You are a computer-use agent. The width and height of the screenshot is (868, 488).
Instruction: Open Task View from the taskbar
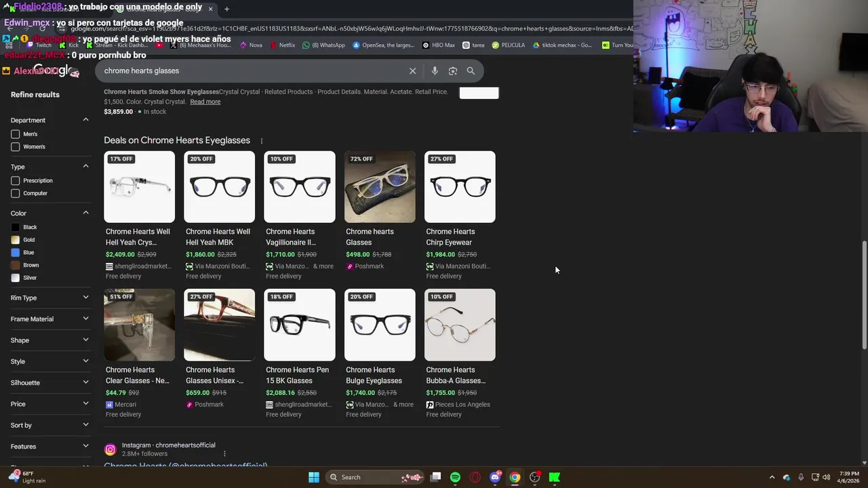(x=436, y=477)
